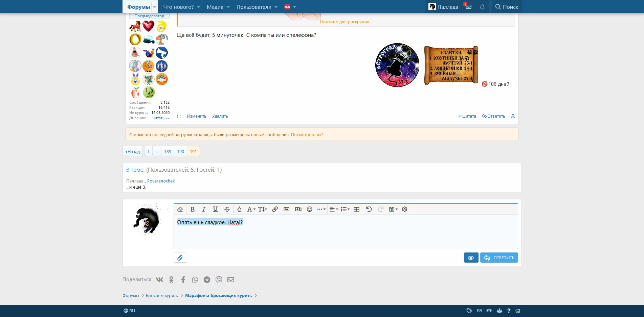Click the Назад pagination button
This screenshot has width=644, height=317.
click(x=133, y=151)
